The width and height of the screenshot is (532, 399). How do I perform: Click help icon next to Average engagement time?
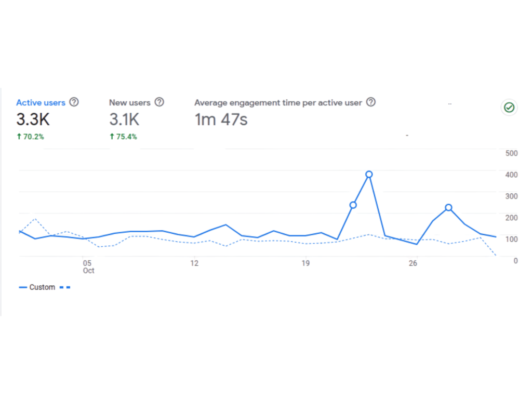coord(370,102)
